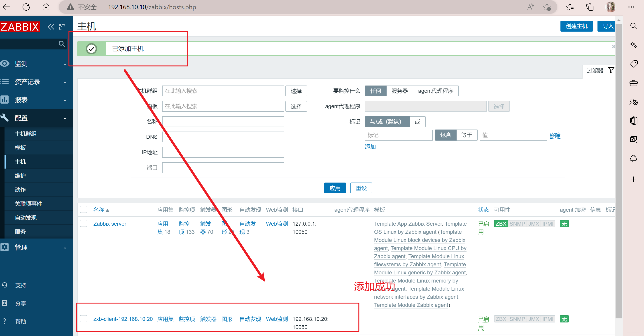Open the Edge sidebar games icon
The width and height of the screenshot is (644, 336).
(633, 102)
